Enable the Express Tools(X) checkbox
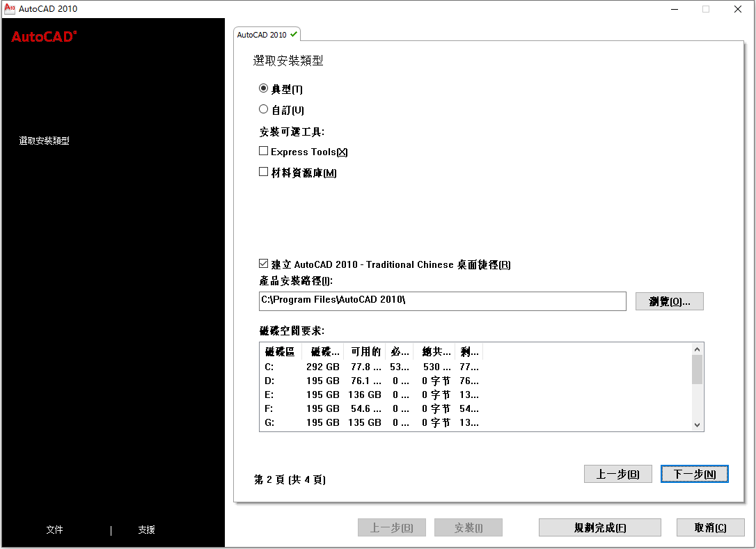This screenshot has height=549, width=756. (263, 151)
